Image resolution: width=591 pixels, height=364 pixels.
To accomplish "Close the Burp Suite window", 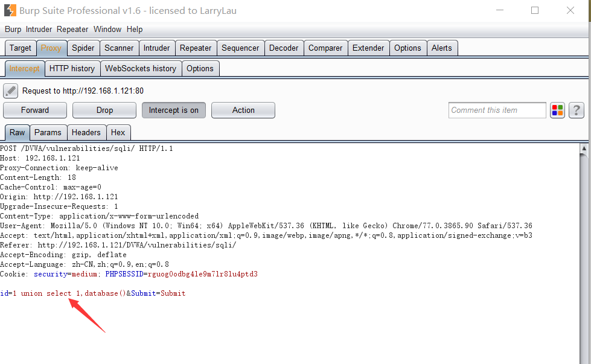I will click(570, 10).
